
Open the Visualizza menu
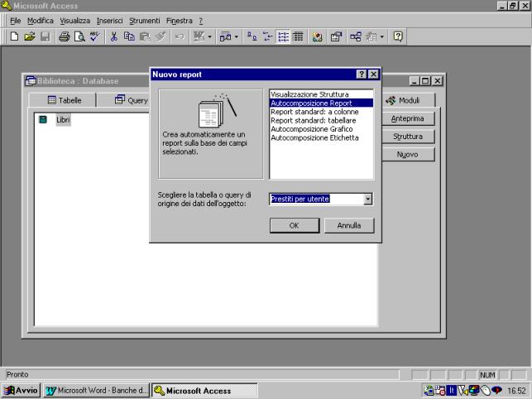coord(75,21)
